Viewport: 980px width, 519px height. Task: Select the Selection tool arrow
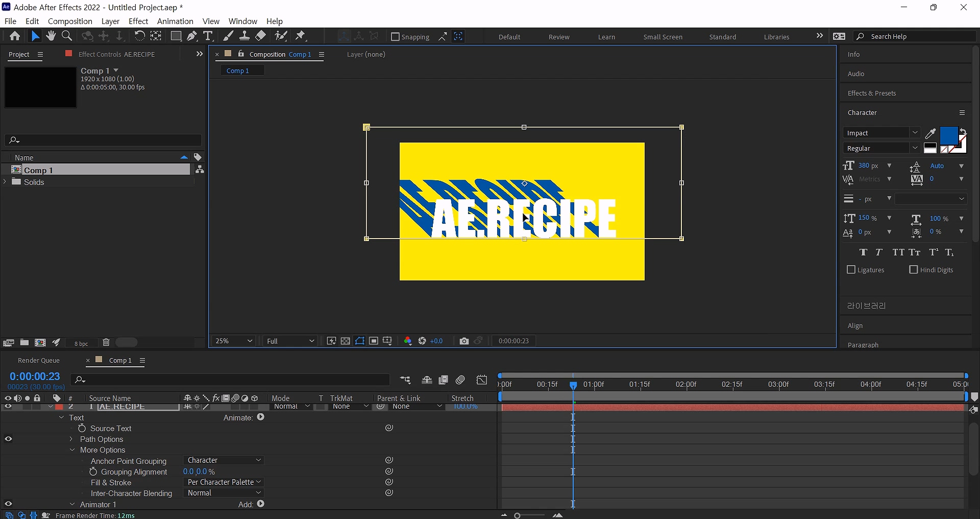(x=35, y=36)
